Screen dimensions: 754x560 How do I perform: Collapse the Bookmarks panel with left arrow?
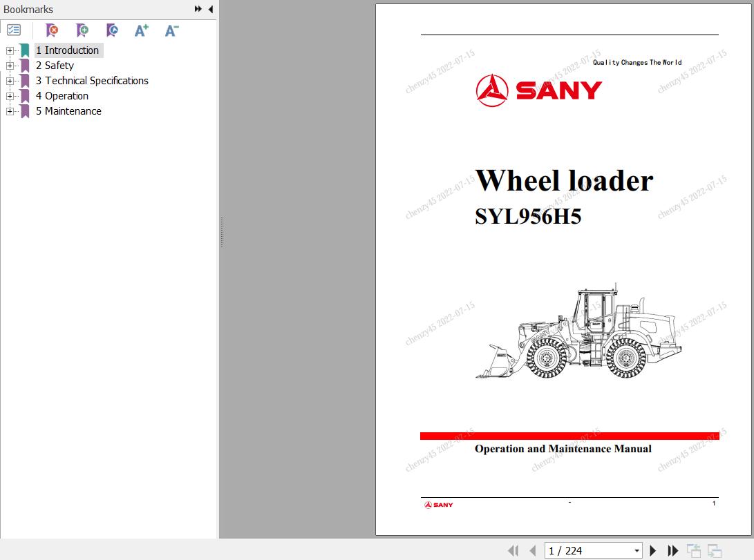click(x=211, y=9)
